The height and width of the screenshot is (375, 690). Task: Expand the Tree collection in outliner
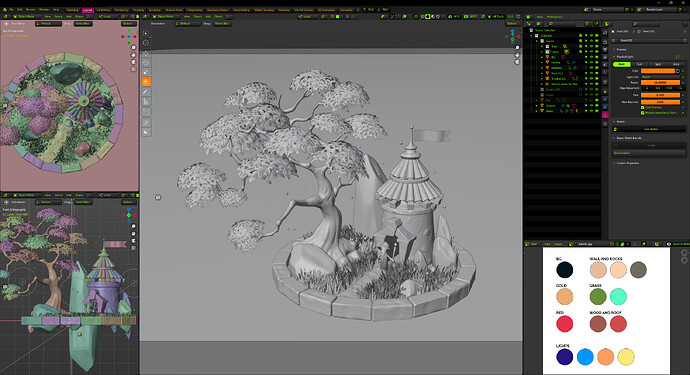(542, 46)
